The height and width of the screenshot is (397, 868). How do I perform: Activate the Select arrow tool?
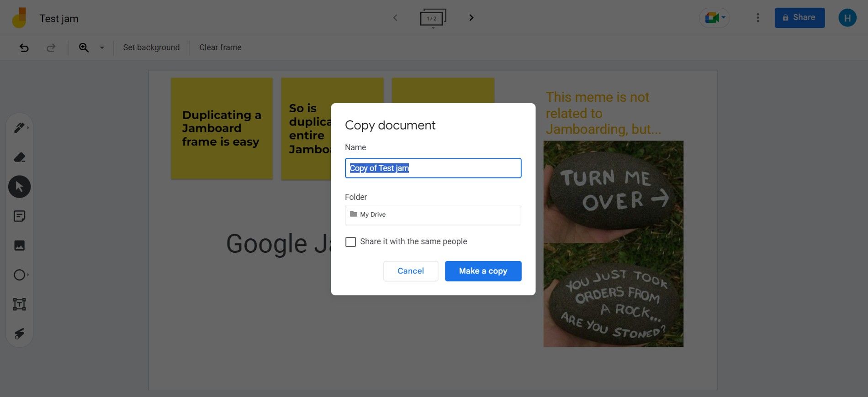(19, 187)
